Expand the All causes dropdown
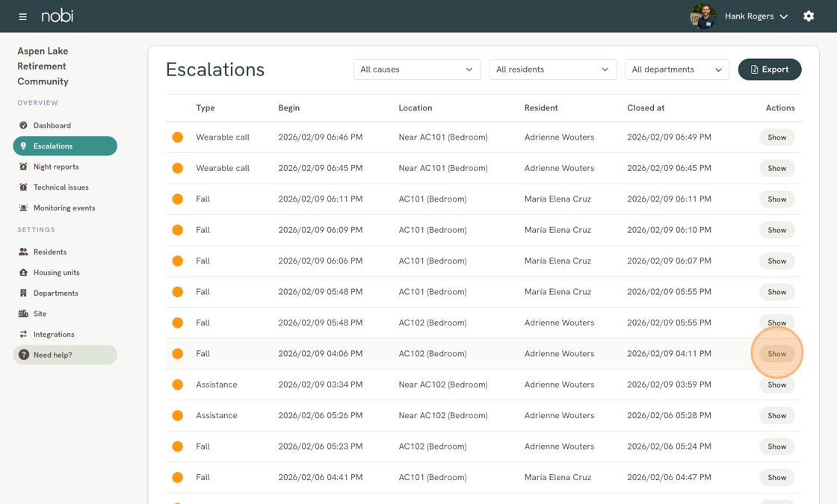 [417, 69]
